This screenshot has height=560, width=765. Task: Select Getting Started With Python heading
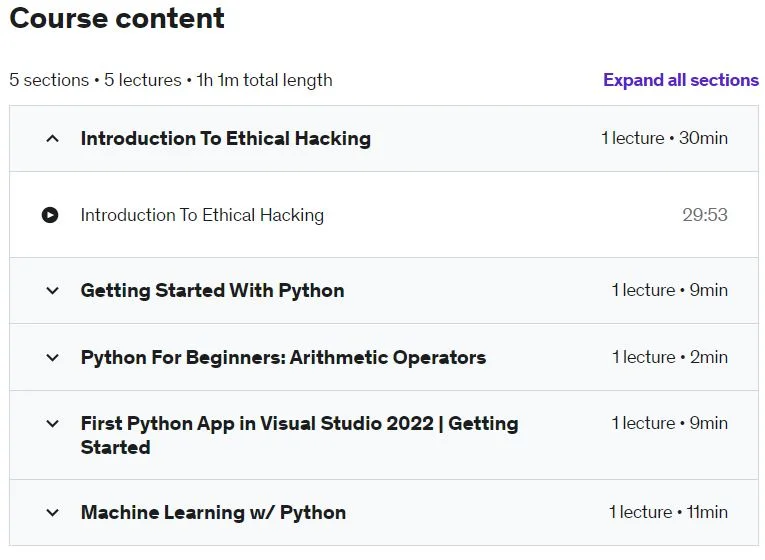[x=212, y=291]
